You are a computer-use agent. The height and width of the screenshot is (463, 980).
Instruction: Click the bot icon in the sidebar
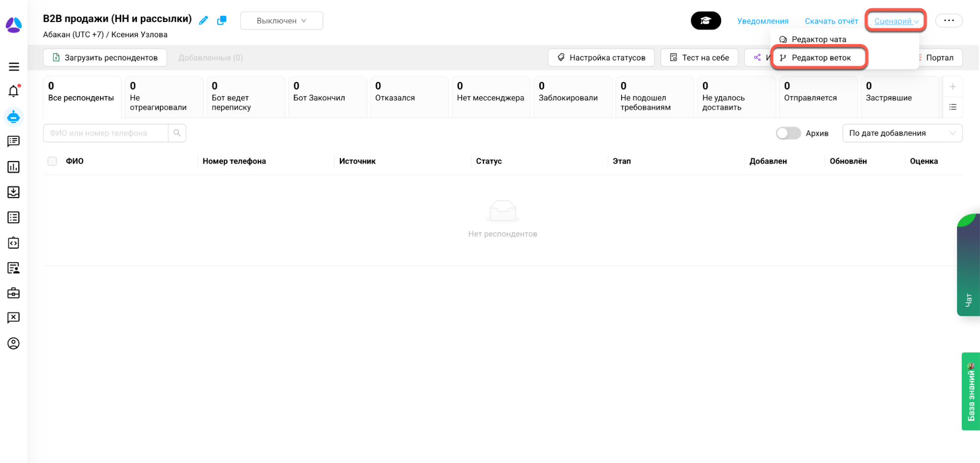pos(14,117)
